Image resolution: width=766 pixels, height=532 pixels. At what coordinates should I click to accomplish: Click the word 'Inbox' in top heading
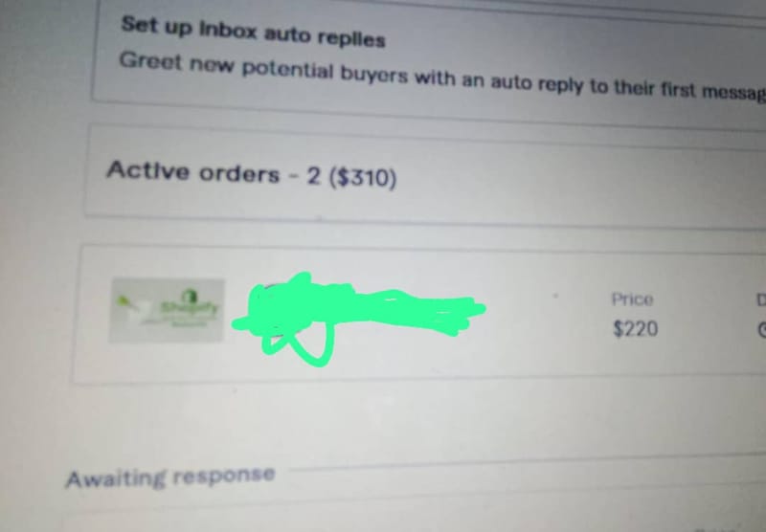(x=228, y=31)
